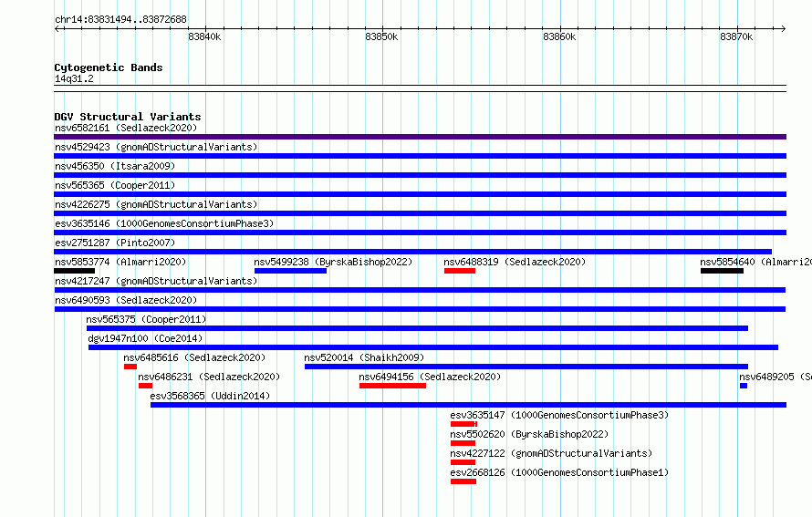This screenshot has height=517, width=812.
Task: Select nsv4227122 (gnomADStructuralVariants) label
Action: pyautogui.click(x=551, y=453)
